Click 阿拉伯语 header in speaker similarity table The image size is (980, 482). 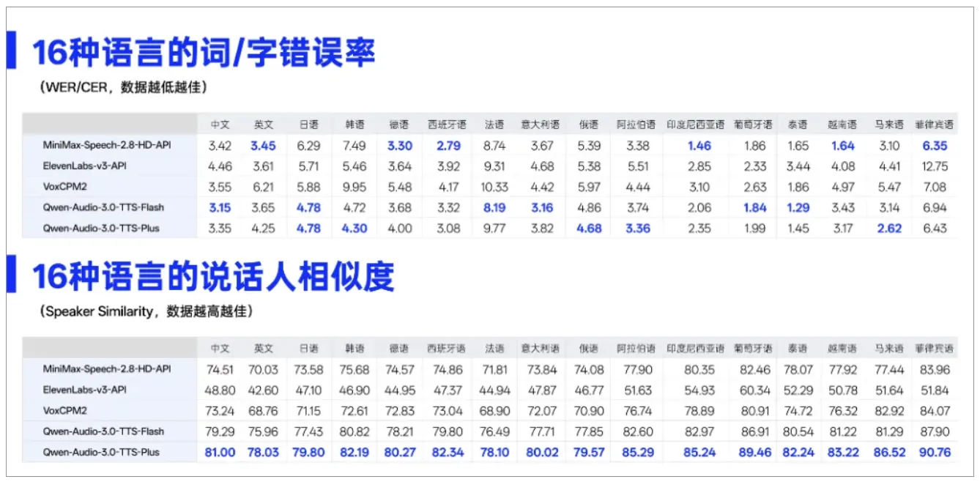coord(636,349)
